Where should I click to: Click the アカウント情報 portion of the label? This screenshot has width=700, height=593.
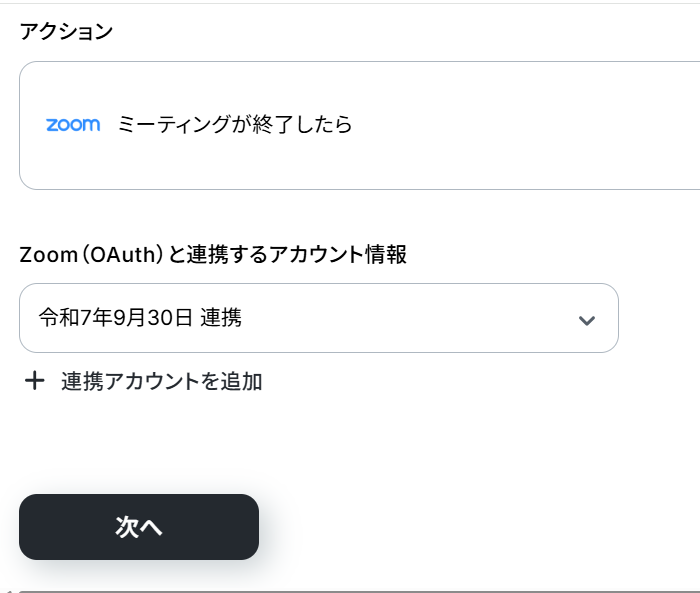pos(338,255)
